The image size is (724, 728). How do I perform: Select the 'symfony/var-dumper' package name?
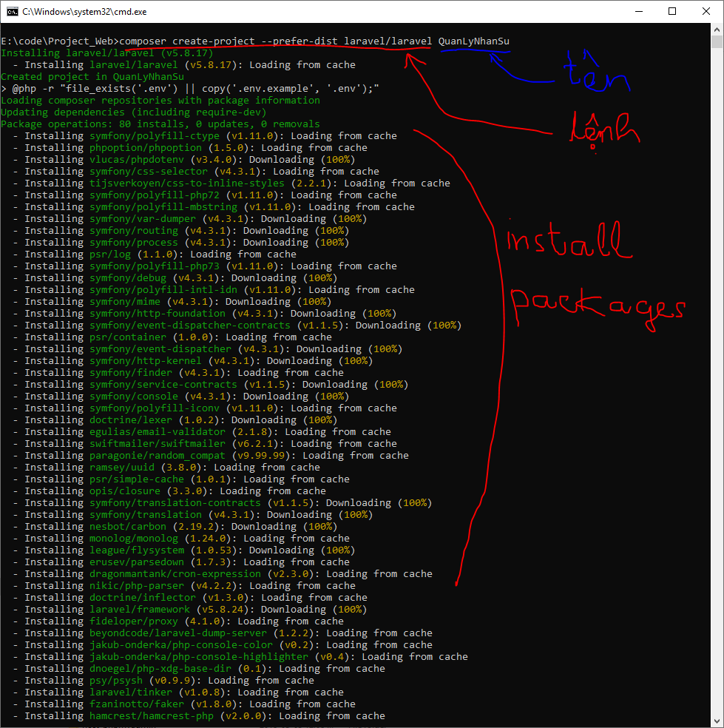pyautogui.click(x=143, y=219)
